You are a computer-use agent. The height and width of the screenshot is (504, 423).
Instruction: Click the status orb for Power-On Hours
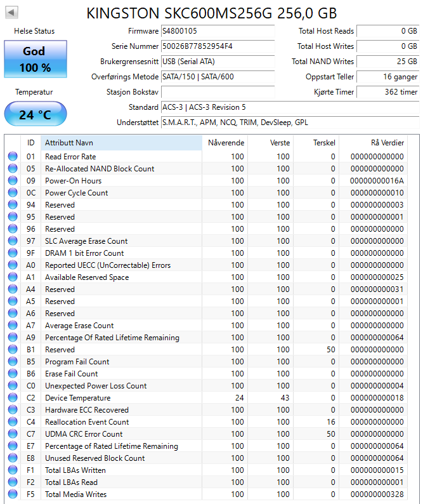pyautogui.click(x=13, y=180)
